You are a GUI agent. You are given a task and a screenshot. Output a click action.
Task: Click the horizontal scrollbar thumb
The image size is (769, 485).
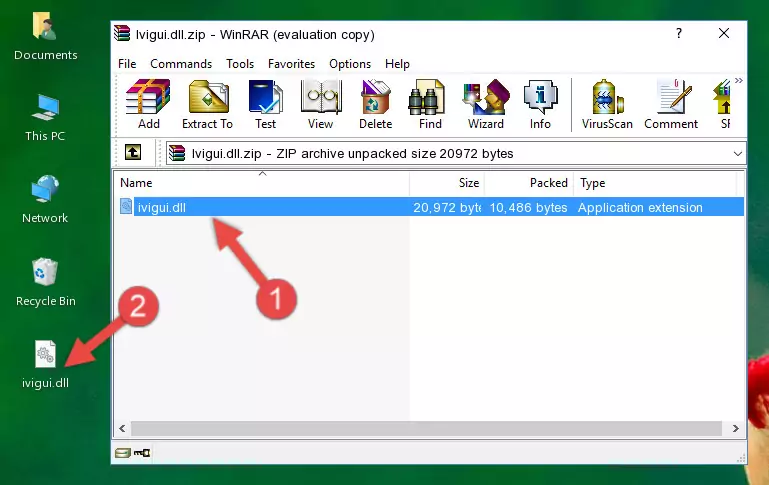pos(426,429)
